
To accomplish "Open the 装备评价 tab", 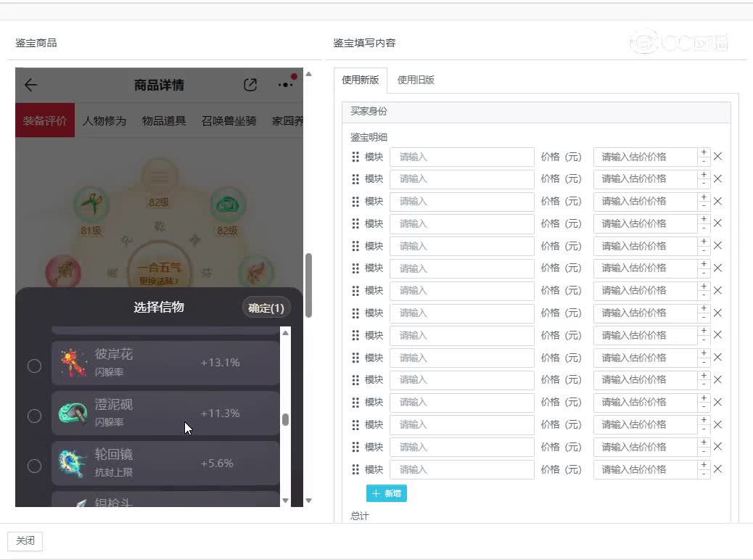I will tap(45, 120).
